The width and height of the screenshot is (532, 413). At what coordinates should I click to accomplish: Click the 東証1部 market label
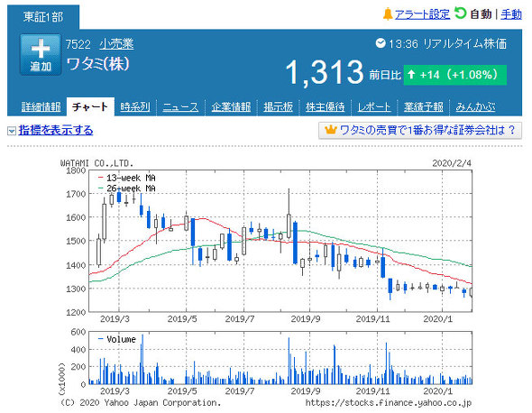click(43, 16)
